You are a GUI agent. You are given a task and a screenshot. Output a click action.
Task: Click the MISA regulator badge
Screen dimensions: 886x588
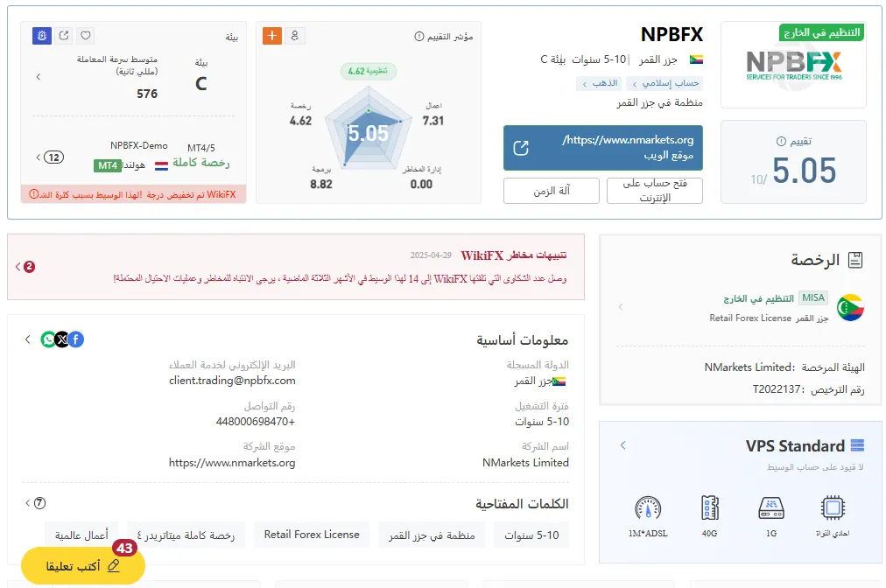(813, 297)
